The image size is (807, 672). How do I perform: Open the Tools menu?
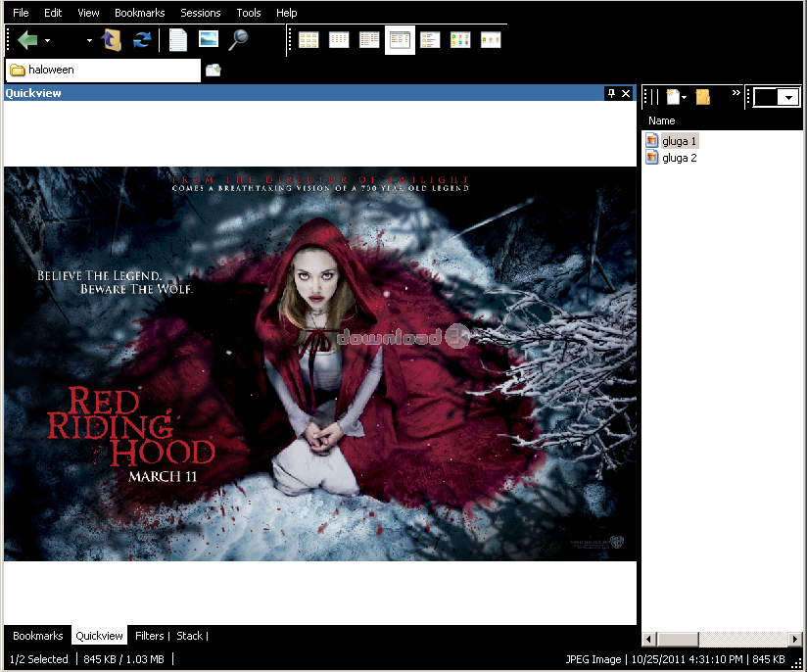[x=249, y=13]
